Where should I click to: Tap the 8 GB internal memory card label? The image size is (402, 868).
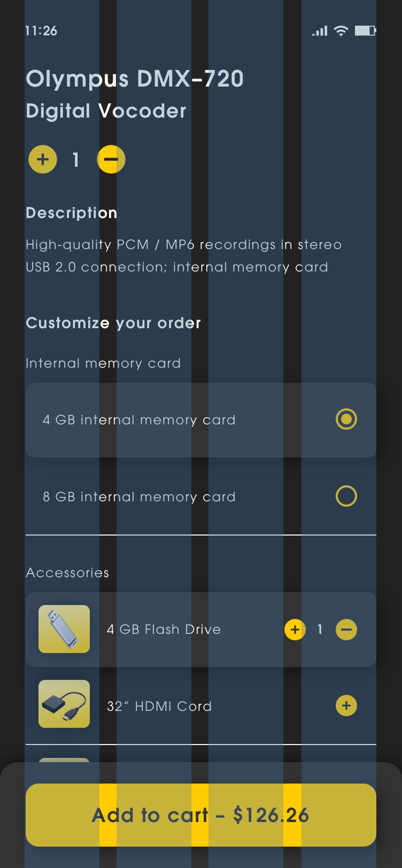click(139, 497)
